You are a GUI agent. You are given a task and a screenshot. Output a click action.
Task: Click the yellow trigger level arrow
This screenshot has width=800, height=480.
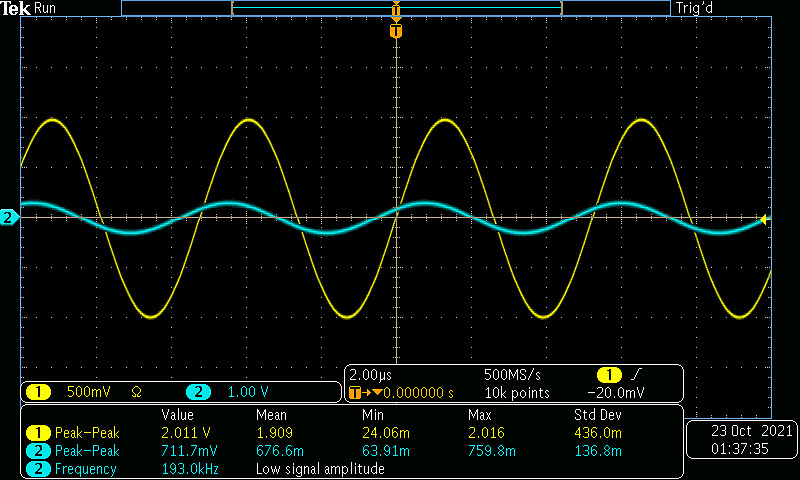[763, 220]
